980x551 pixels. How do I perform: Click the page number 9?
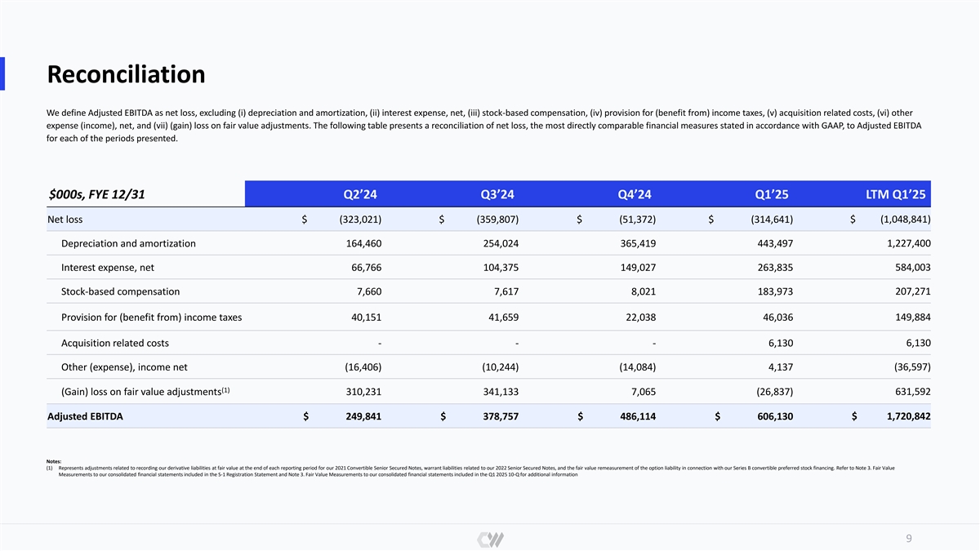pos(909,539)
